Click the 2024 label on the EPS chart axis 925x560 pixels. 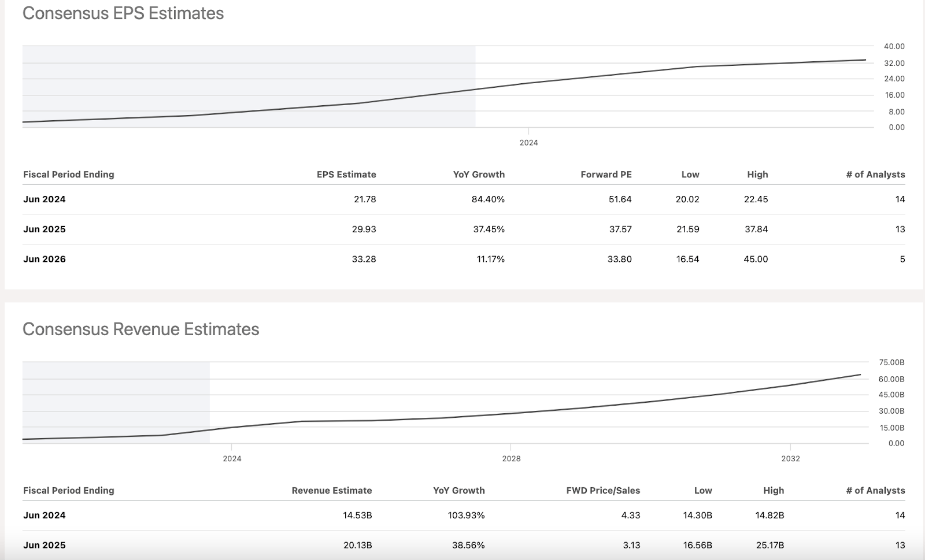point(528,142)
